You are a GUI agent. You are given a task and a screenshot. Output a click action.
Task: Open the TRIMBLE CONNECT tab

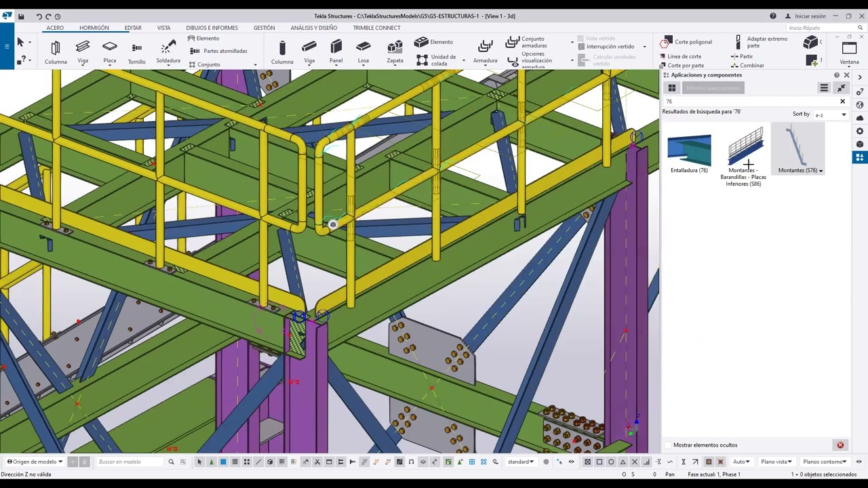(x=376, y=28)
